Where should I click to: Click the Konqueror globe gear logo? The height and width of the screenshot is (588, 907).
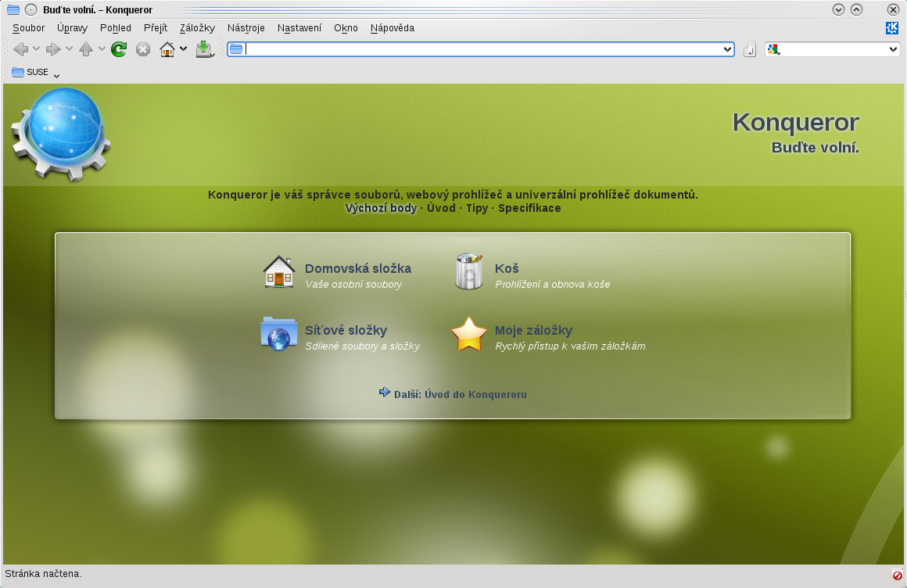pyautogui.click(x=61, y=134)
